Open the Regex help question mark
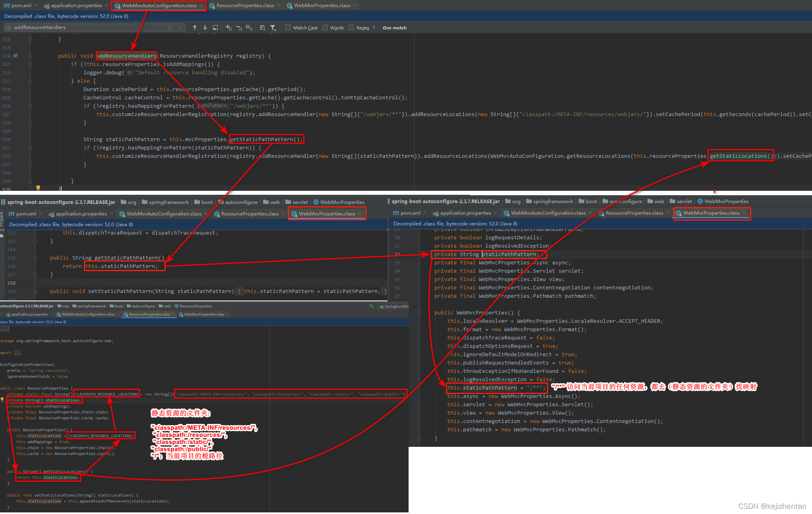The image size is (812, 514). [x=374, y=27]
